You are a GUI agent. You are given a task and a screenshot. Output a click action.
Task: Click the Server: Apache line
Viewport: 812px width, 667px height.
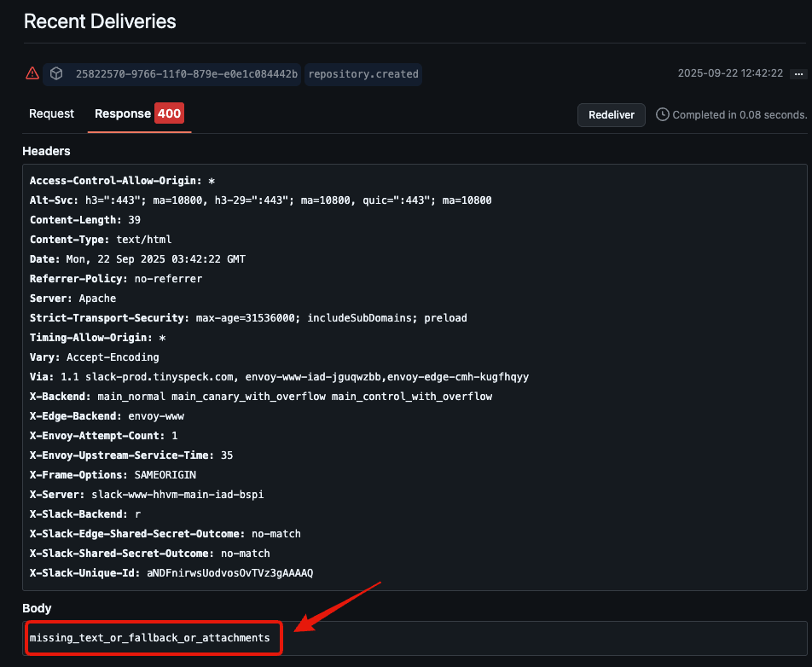[x=72, y=299]
